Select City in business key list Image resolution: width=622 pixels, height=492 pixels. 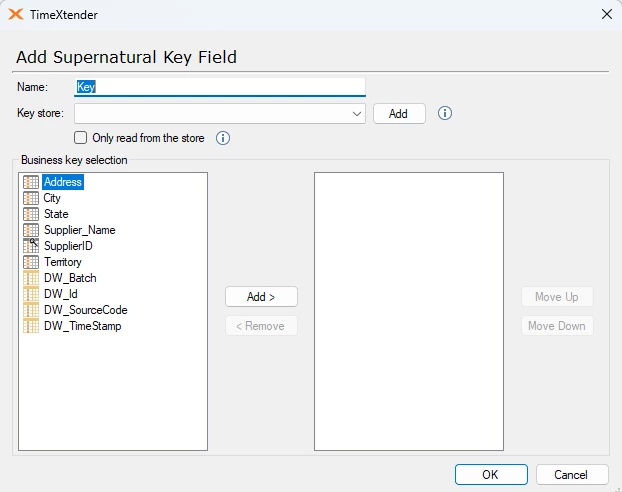(x=52, y=198)
